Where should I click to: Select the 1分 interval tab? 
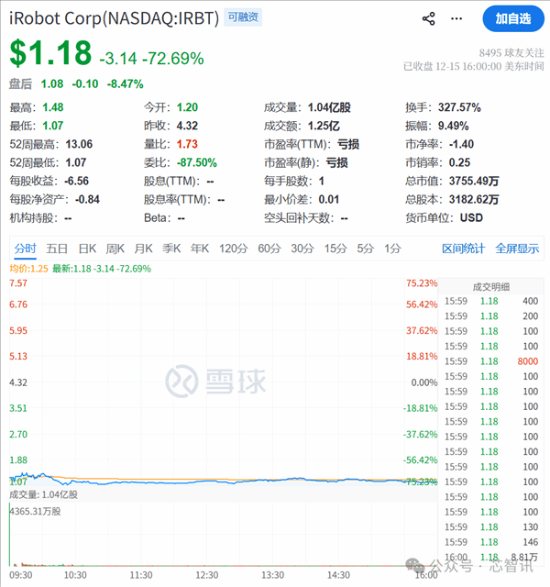[392, 249]
